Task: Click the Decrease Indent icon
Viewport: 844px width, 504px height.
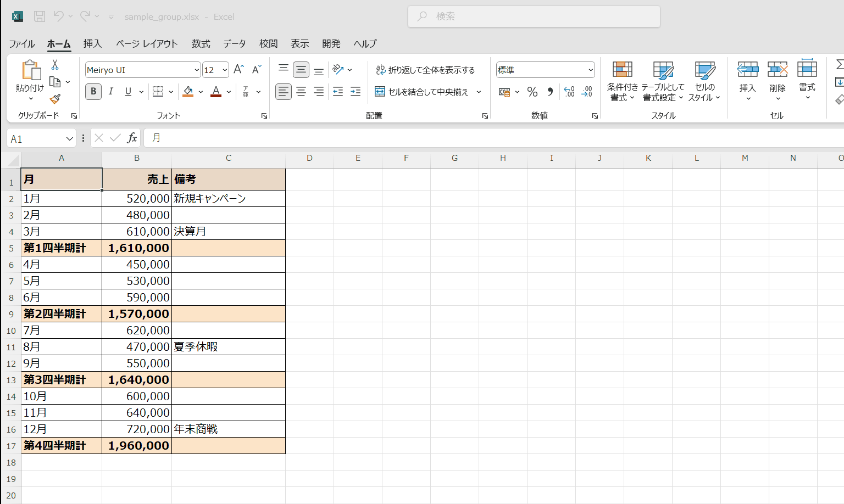Action: (338, 92)
